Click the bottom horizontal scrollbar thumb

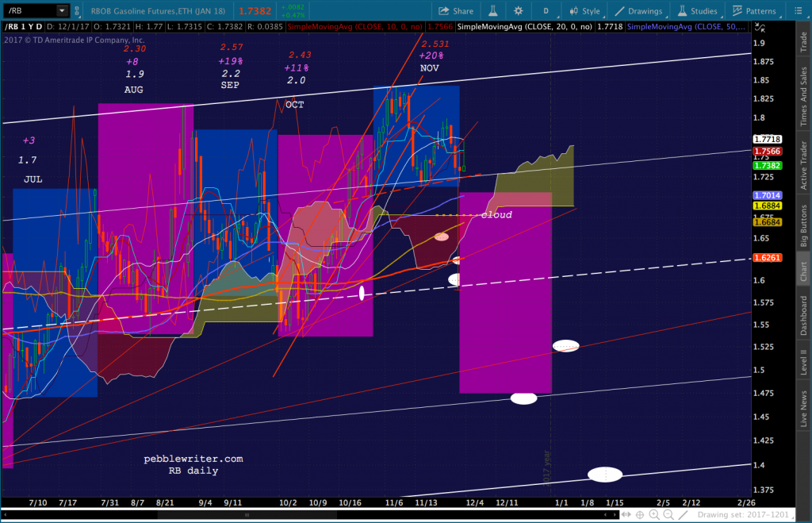pyautogui.click(x=247, y=515)
